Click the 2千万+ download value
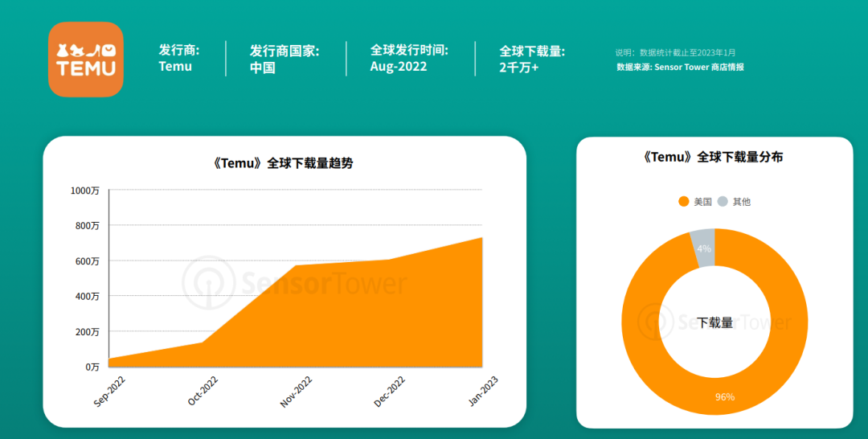This screenshot has width=868, height=439. (518, 68)
